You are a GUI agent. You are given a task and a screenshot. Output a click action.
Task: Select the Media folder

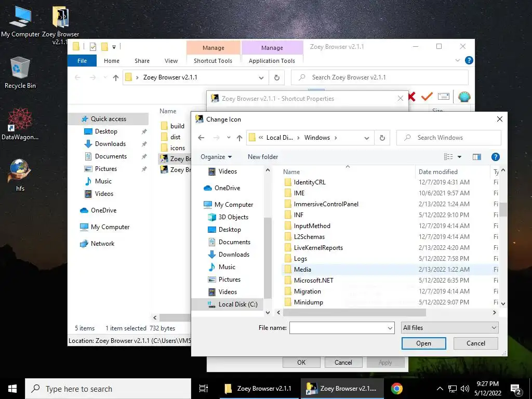point(390,270)
